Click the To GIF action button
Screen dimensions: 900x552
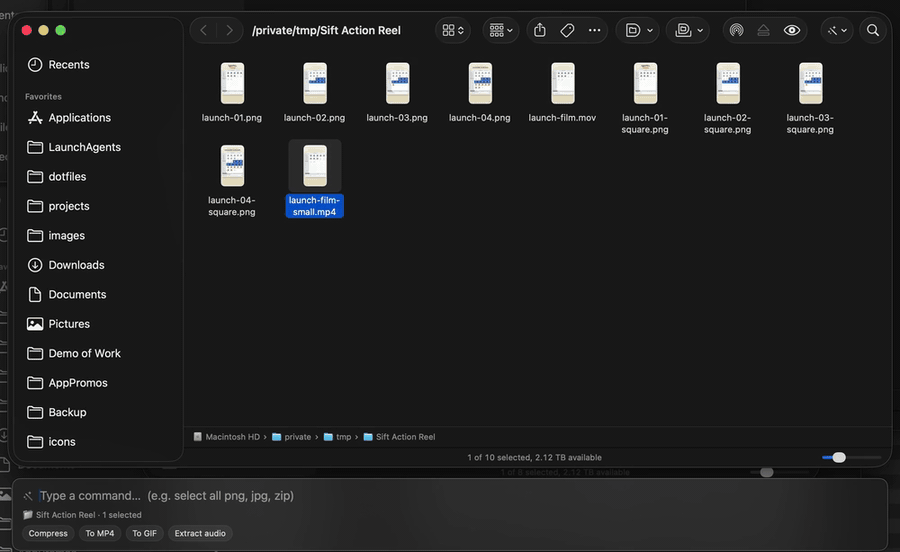144,533
